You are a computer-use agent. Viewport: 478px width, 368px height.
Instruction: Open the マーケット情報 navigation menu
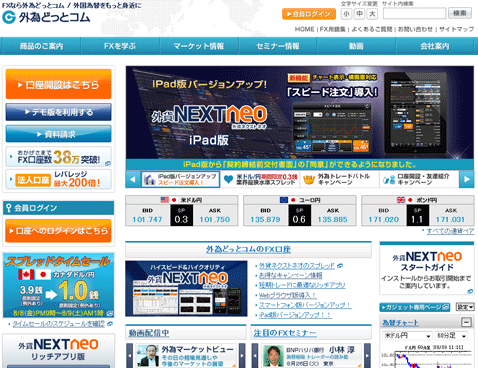(x=199, y=46)
